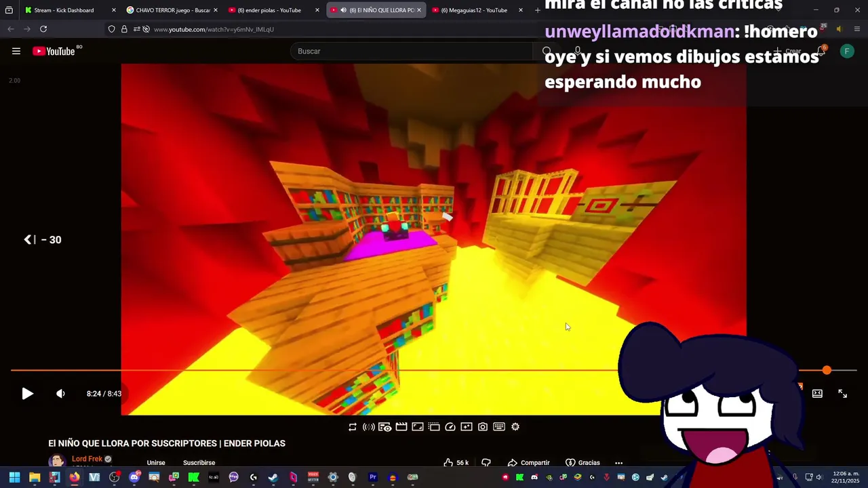Switch to Megaguias12 YouTube tab
The width and height of the screenshot is (868, 488).
pos(477,10)
